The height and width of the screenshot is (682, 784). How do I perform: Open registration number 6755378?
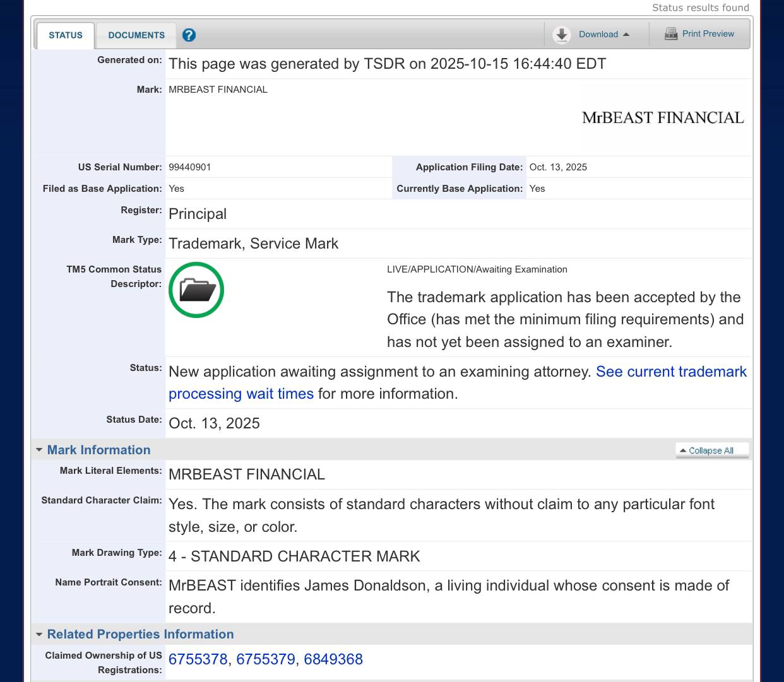point(198,659)
